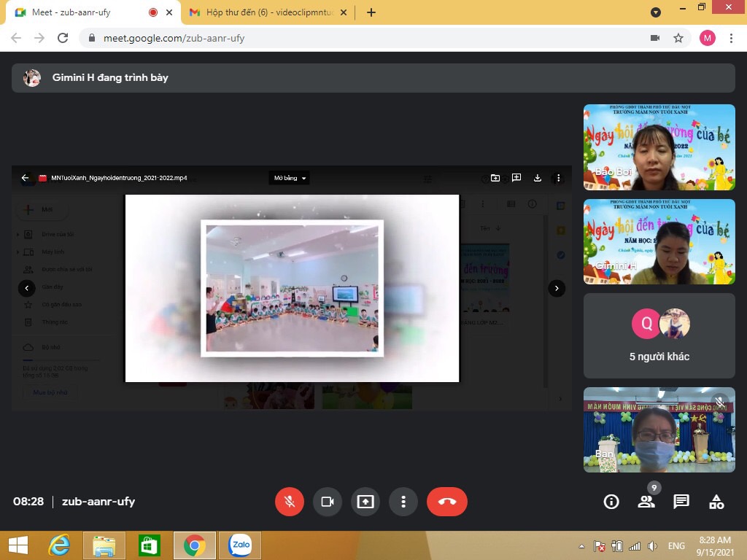
Task: Open the Chrome profile M avatar
Action: click(x=708, y=38)
